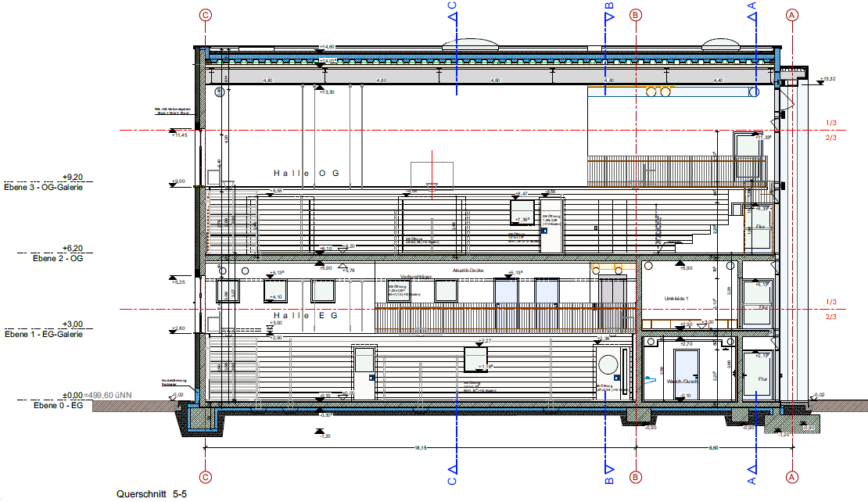Click the +13,32 elevation marker at right

pos(829,79)
